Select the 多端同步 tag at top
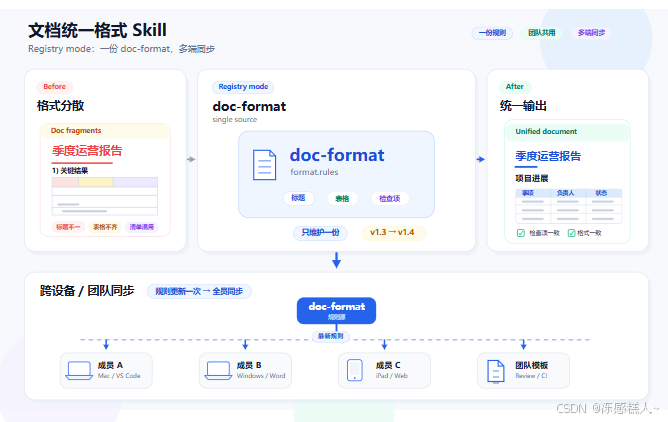Viewport: 668px width, 422px height. (591, 33)
